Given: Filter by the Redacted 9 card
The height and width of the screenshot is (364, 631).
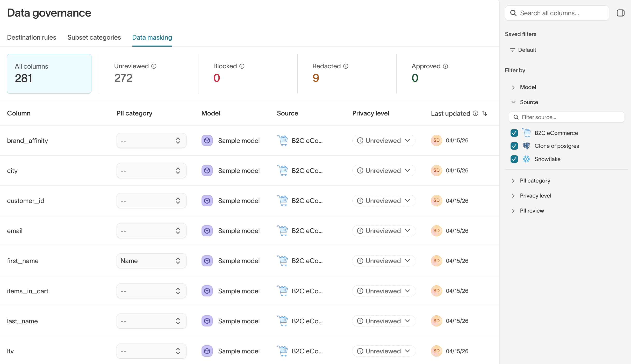Looking at the screenshot, I should pos(347,74).
